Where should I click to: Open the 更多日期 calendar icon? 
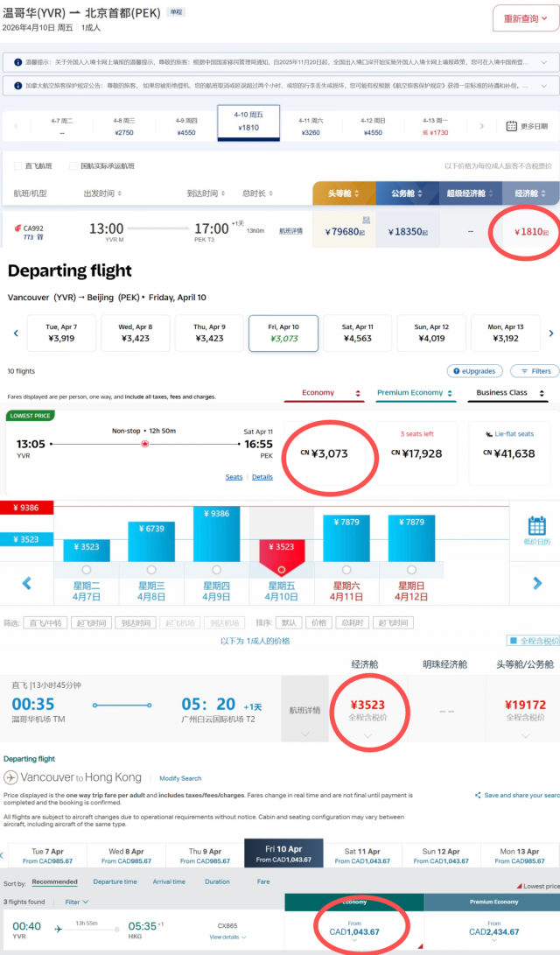tap(512, 126)
